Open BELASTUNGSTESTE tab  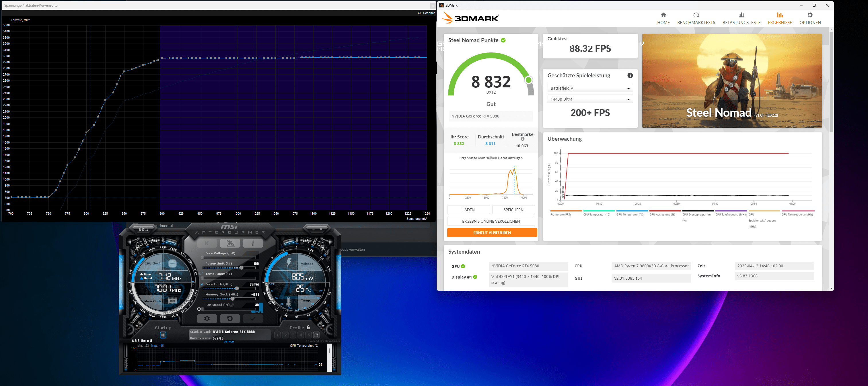(x=741, y=19)
